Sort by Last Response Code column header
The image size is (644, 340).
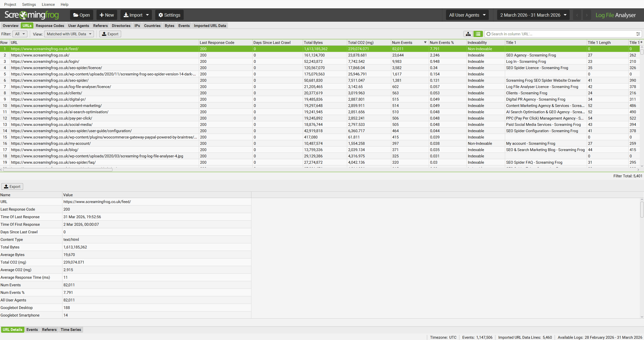click(226, 42)
